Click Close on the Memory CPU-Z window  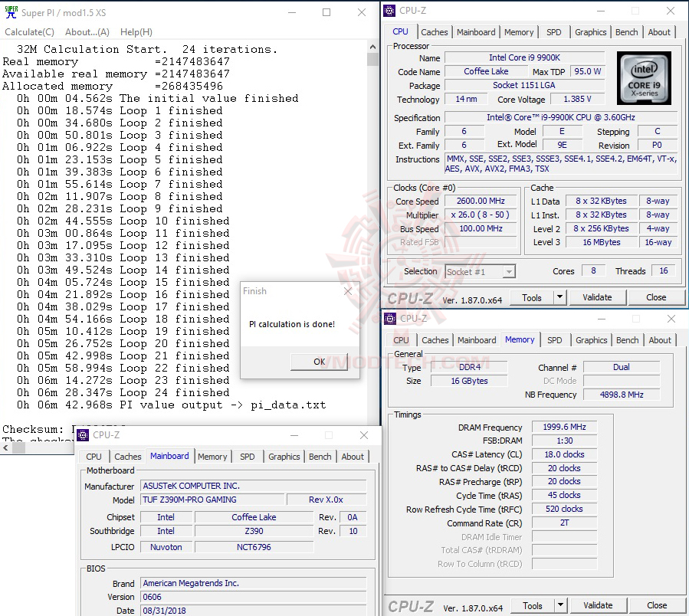655,605
